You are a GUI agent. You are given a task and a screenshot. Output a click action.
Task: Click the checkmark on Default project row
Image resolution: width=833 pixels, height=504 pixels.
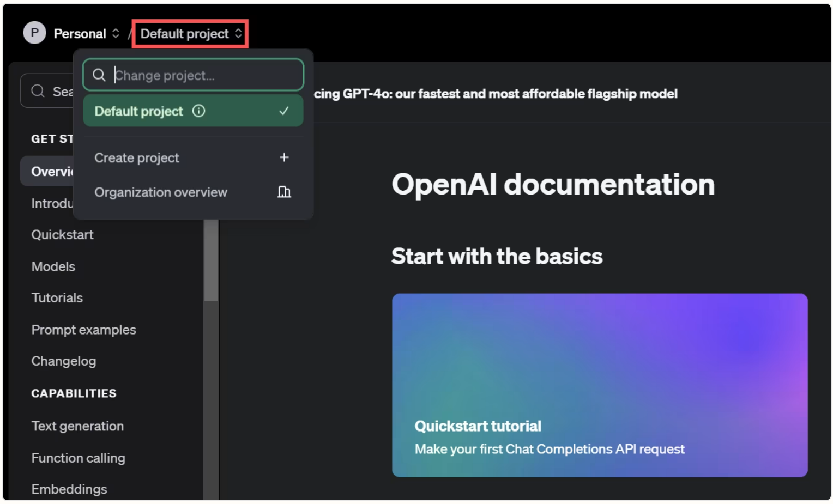(283, 111)
